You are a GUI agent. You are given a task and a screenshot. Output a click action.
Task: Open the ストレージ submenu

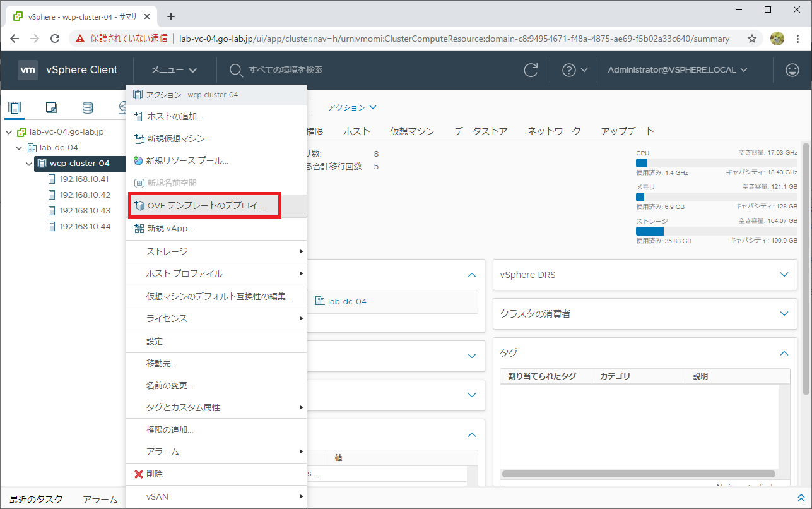[216, 251]
